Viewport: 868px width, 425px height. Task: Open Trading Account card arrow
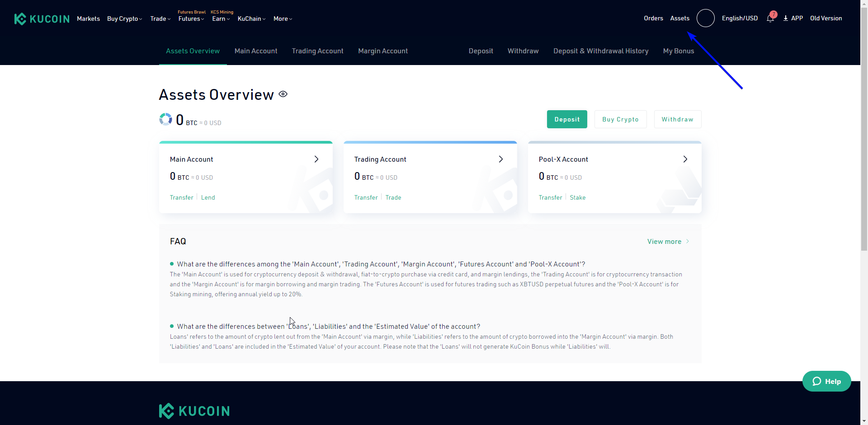(x=501, y=159)
